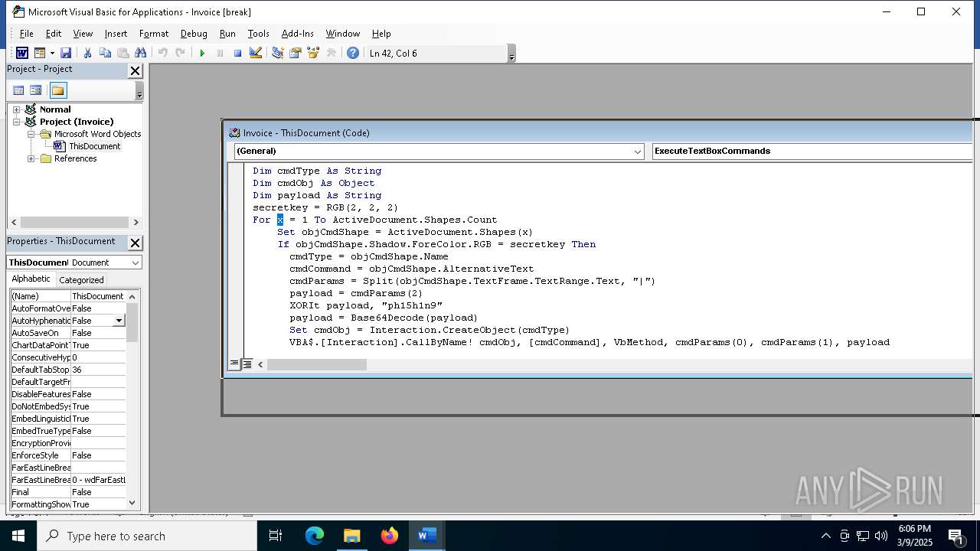
Task: Click the Break pause icon
Action: click(x=220, y=53)
